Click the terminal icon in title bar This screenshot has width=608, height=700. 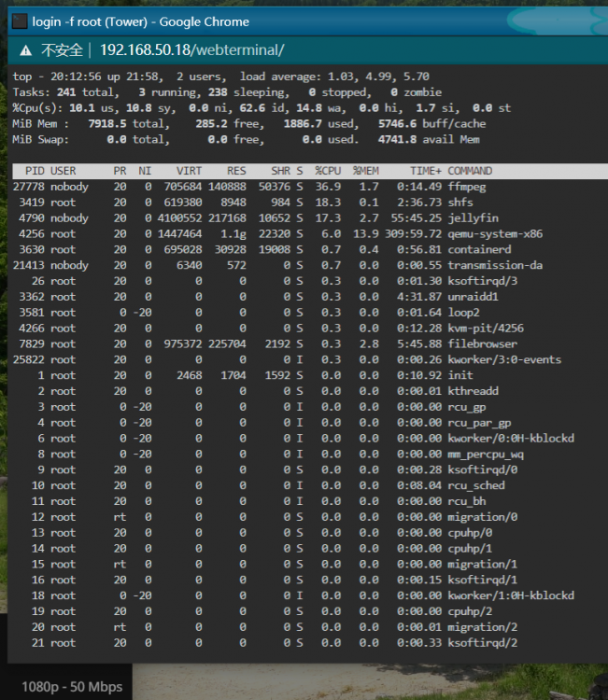point(20,21)
